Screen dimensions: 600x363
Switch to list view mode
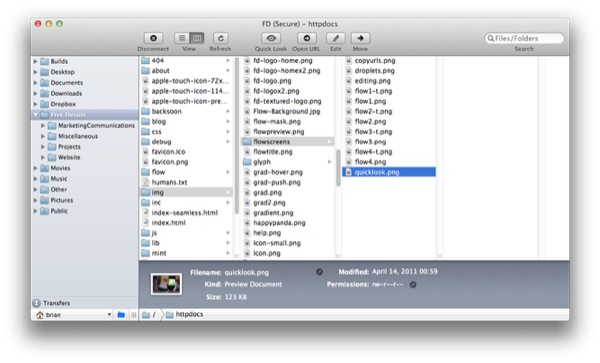coord(182,38)
